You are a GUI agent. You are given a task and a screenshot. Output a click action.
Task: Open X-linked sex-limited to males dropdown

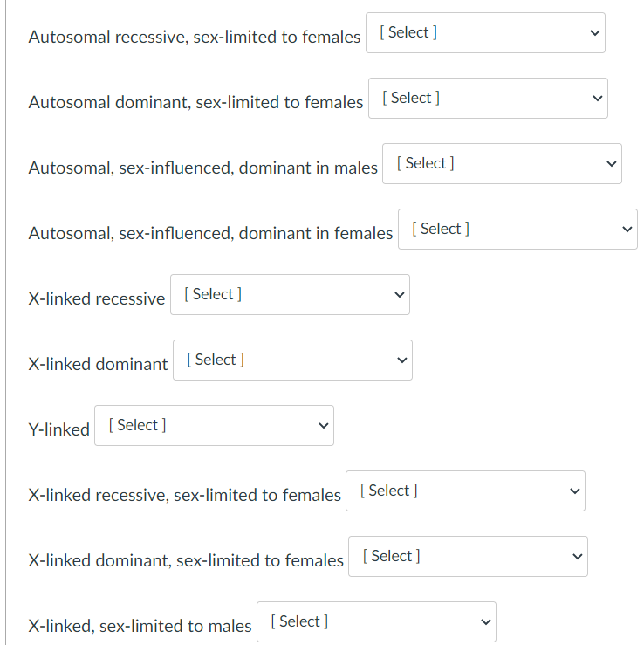pos(376,621)
